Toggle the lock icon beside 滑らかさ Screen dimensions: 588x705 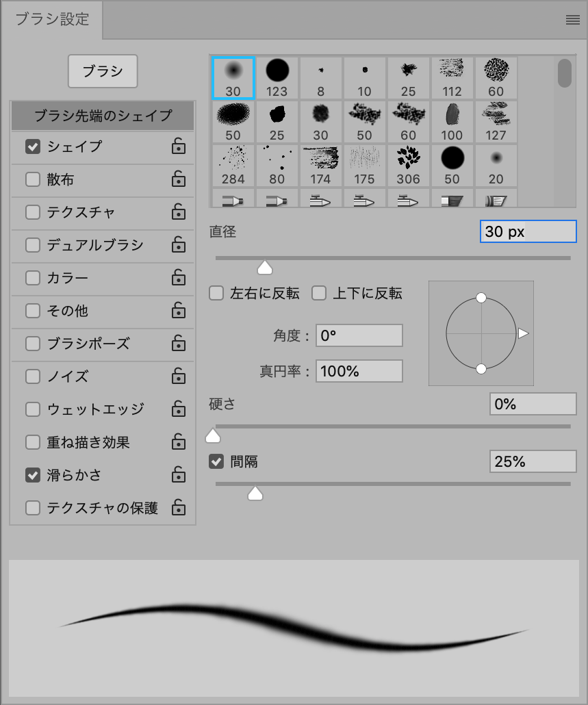[x=178, y=475]
